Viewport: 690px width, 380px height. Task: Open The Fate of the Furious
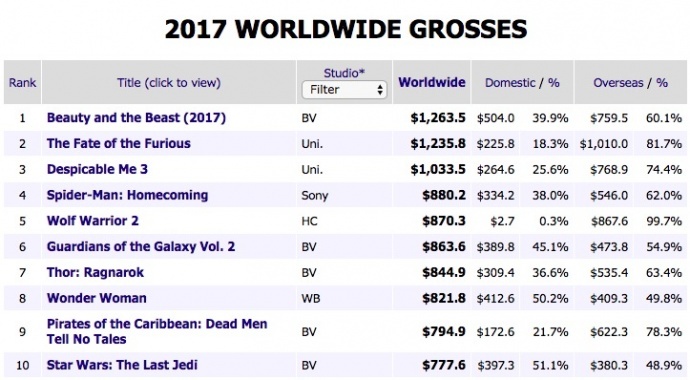[119, 143]
